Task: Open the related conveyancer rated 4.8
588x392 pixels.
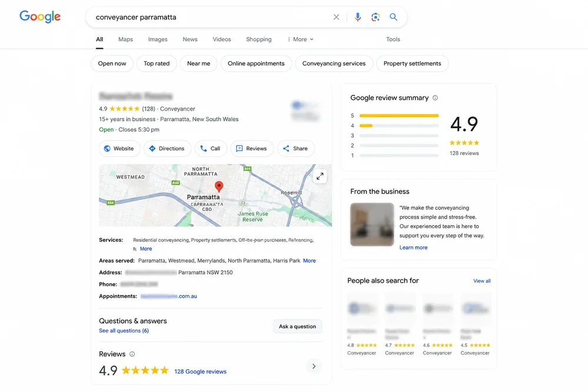Action: pyautogui.click(x=362, y=324)
